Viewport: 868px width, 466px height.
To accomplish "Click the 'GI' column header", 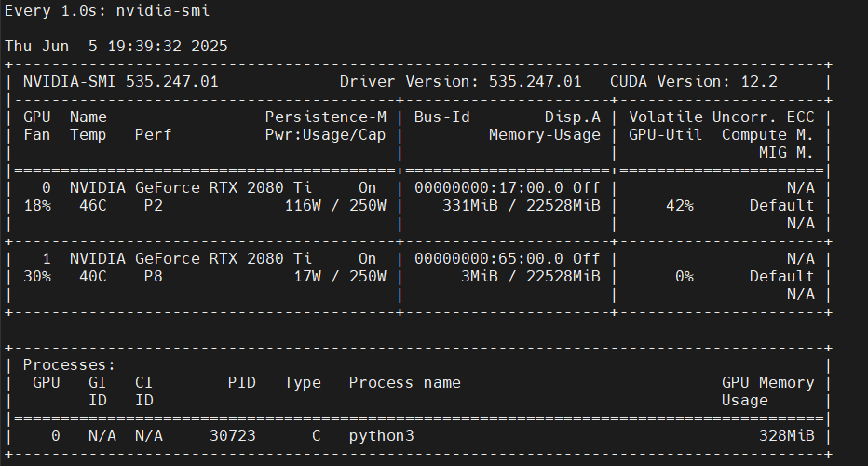I will (98, 383).
